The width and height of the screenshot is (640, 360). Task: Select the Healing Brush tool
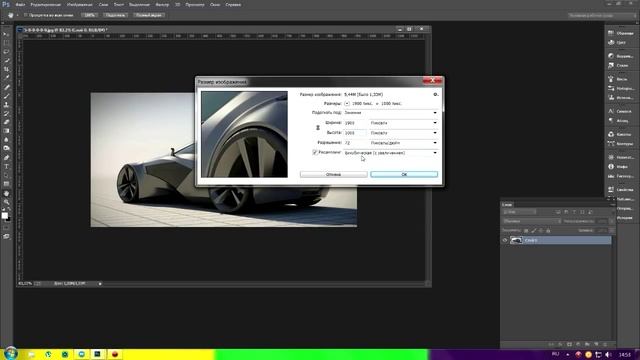(x=6, y=87)
